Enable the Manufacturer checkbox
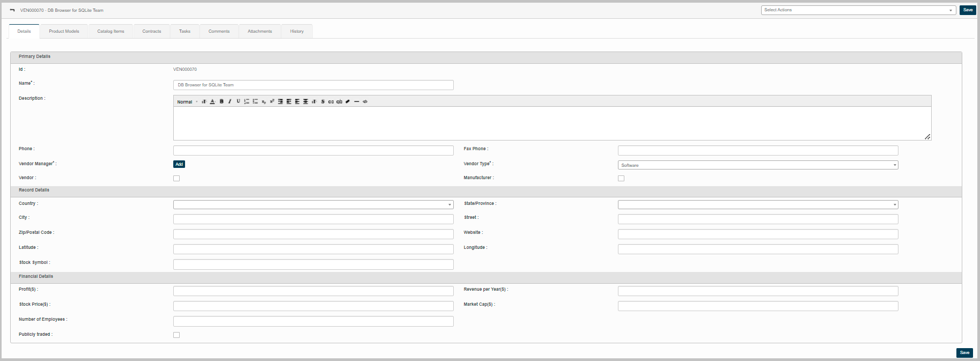 pyautogui.click(x=621, y=178)
